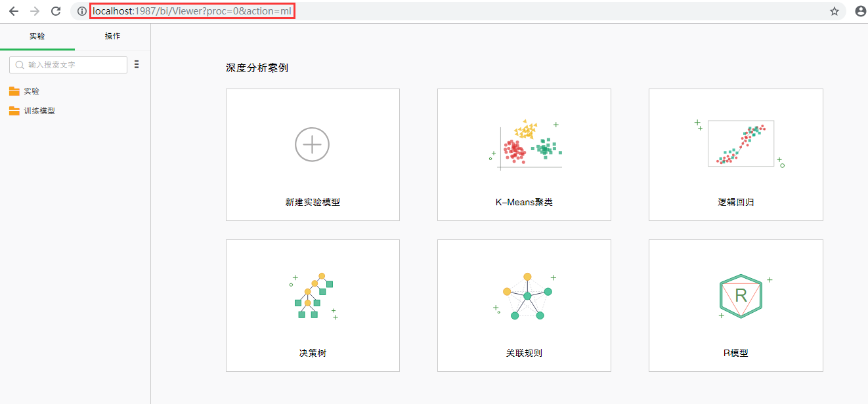Viewport: 868px width, 404px height.
Task: Click the menu icon beside the search box
Action: 137,64
